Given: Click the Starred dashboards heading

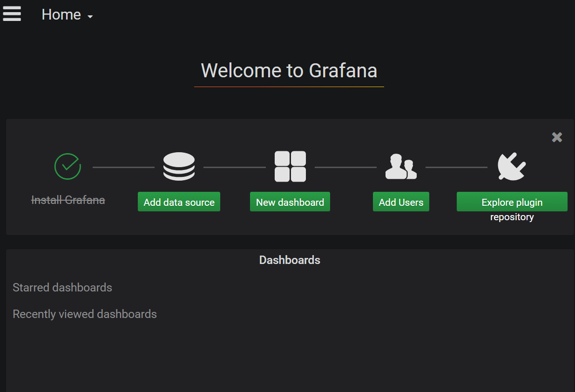Looking at the screenshot, I should click(x=62, y=287).
